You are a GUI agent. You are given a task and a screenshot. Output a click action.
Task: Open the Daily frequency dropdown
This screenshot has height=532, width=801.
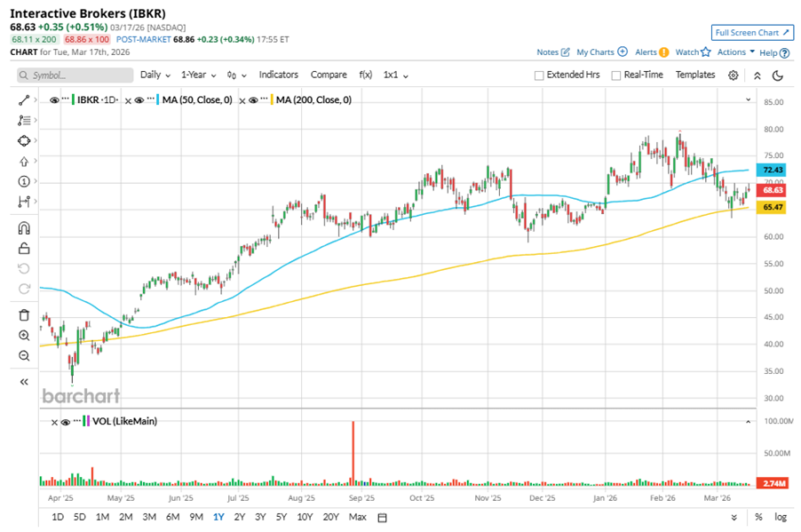155,75
